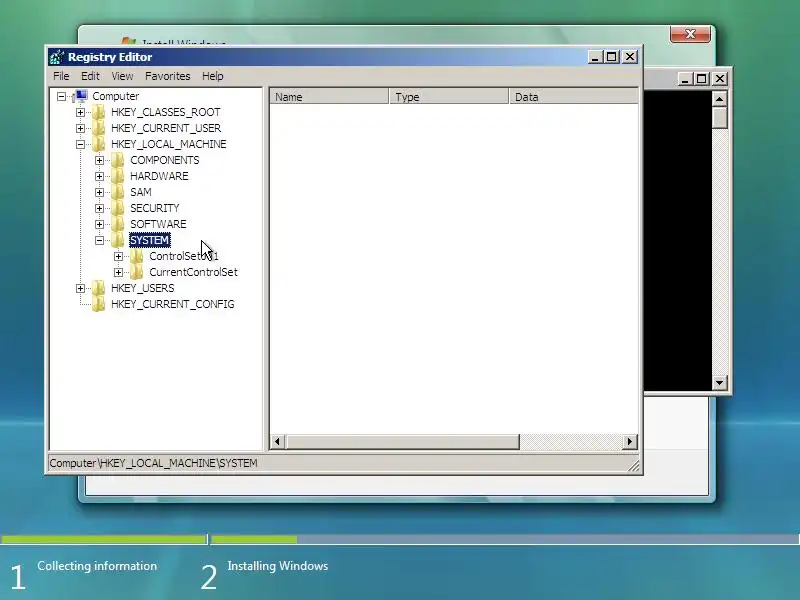The width and height of the screenshot is (800, 600).
Task: Click the HKEY_LOCAL_MACHINE folder icon
Action: pos(99,144)
